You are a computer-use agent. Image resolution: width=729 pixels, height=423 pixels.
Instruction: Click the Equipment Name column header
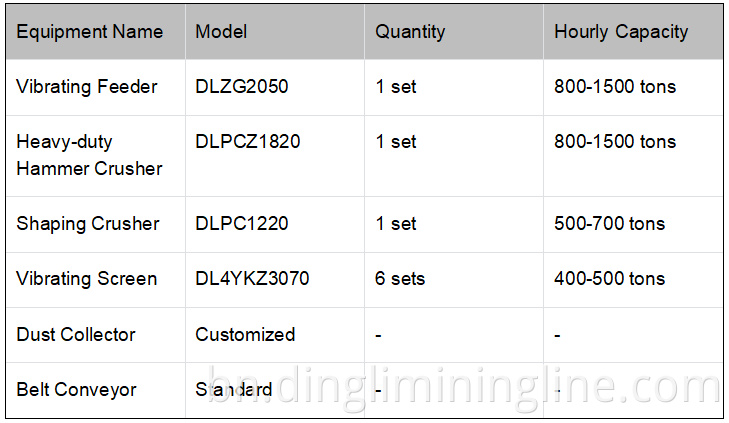[x=89, y=32]
